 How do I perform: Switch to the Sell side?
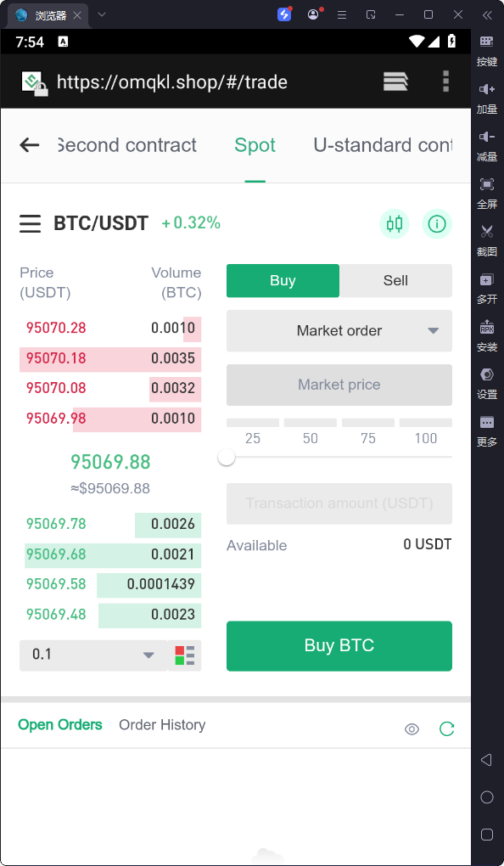(x=395, y=280)
